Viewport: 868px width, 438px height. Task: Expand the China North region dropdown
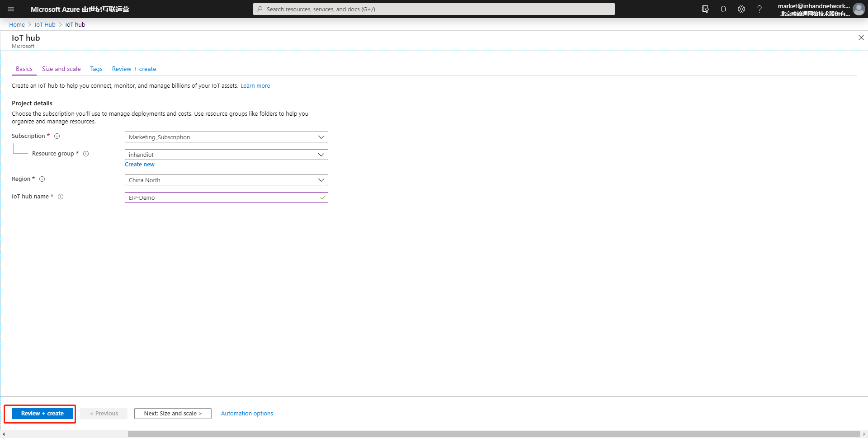coord(226,180)
